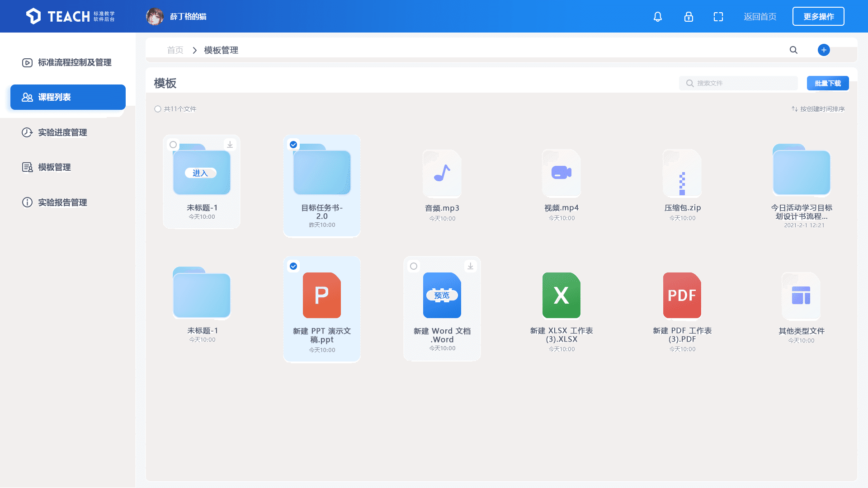
Task: Uncheck the 目标任务书-2.0 folder checkbox
Action: click(293, 145)
